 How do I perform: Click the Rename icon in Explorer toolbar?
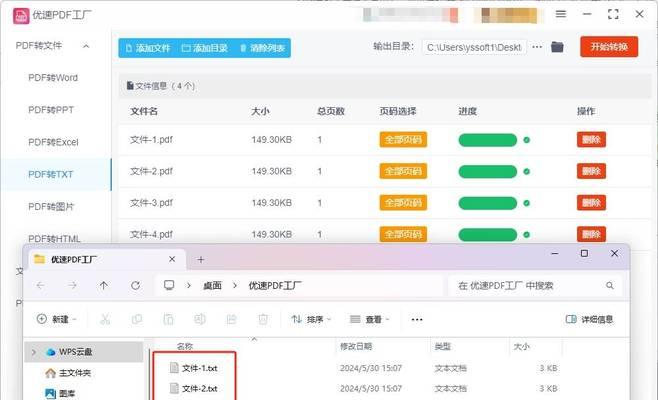click(x=200, y=319)
